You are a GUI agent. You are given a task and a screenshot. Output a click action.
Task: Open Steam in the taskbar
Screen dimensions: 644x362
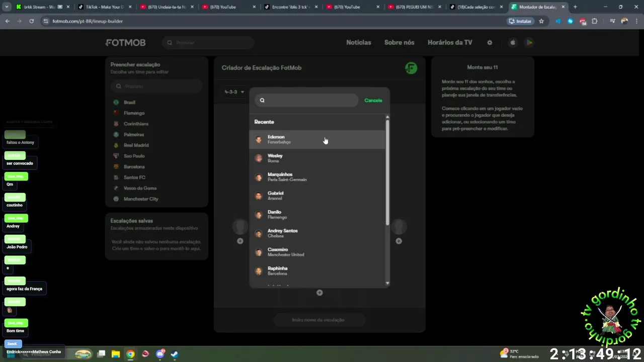pos(174,354)
